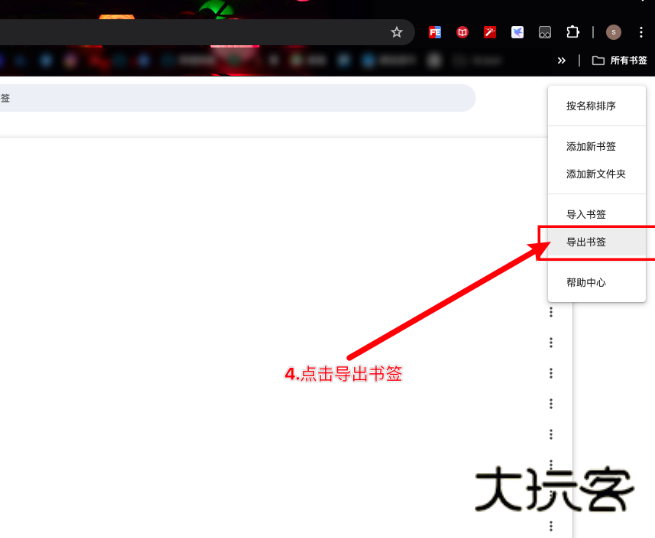Click the bookmark star icon in address bar
655x538 pixels.
pos(396,32)
